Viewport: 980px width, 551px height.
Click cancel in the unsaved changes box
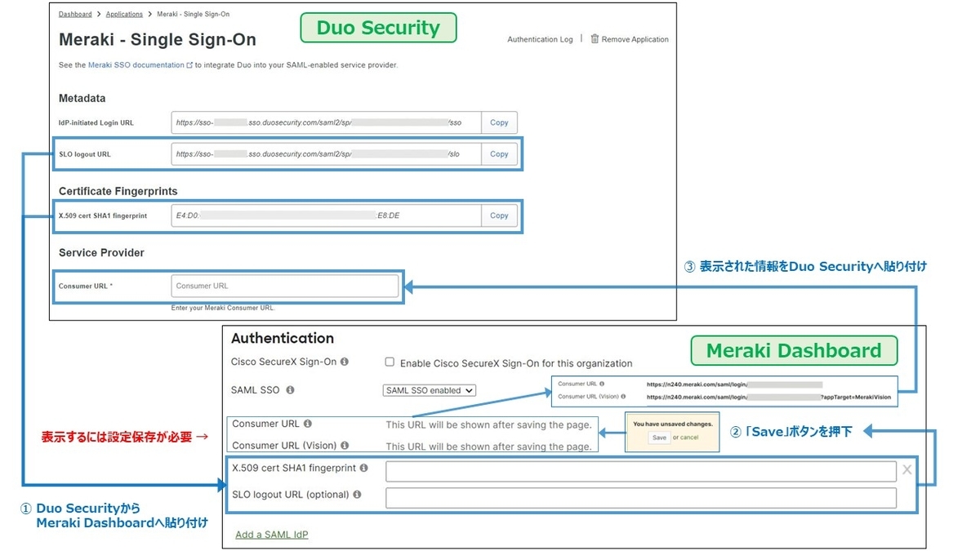tap(689, 438)
